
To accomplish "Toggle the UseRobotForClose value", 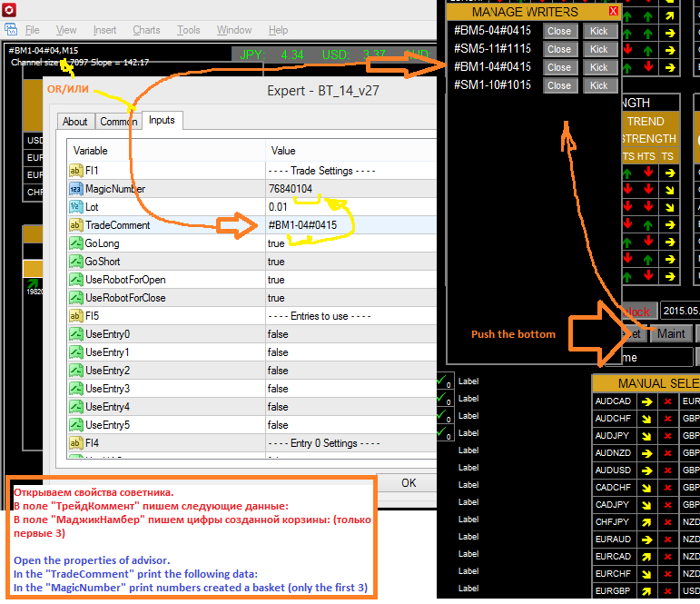I will 350,298.
